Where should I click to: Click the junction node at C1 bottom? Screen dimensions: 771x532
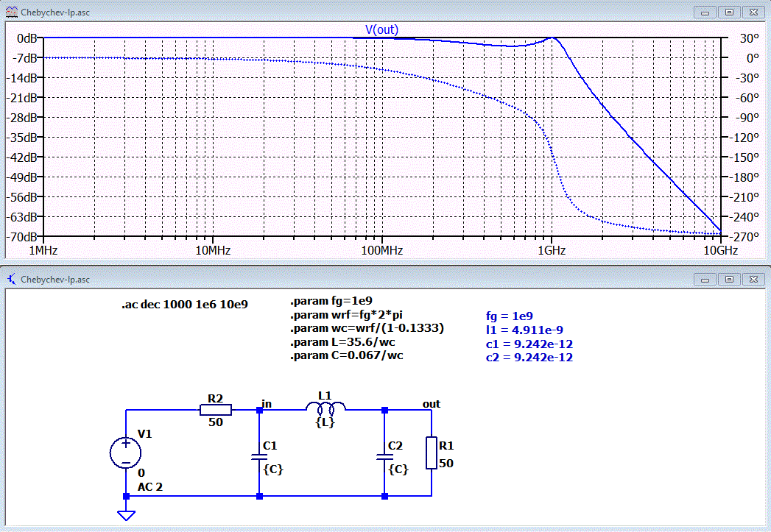click(259, 496)
